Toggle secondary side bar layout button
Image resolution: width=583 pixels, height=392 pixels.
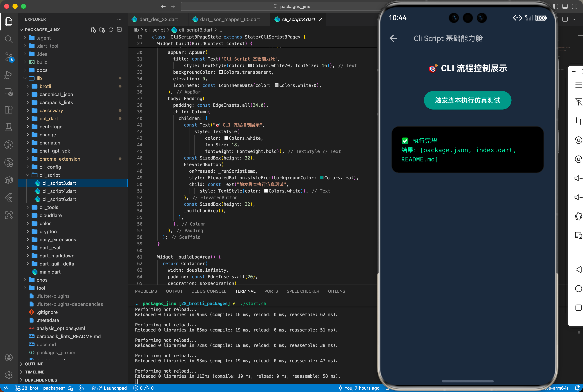click(x=575, y=6)
